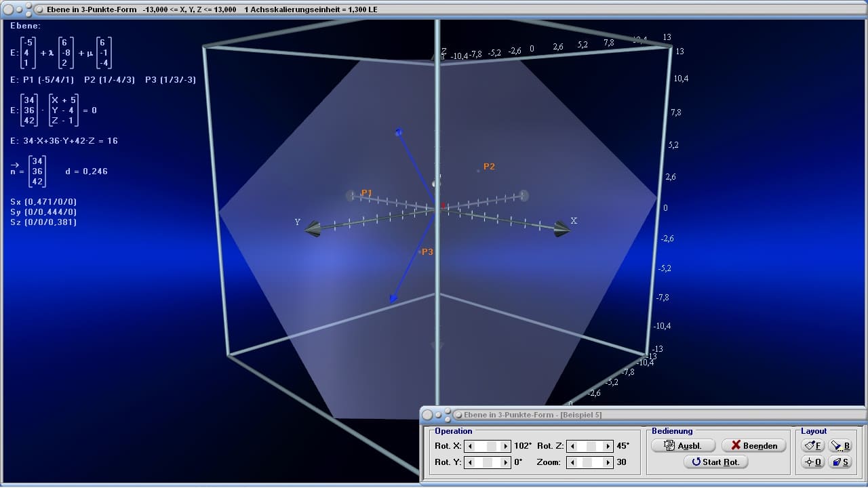Increase Rot. X with right arrow
This screenshot has width=868, height=488.
pos(505,446)
